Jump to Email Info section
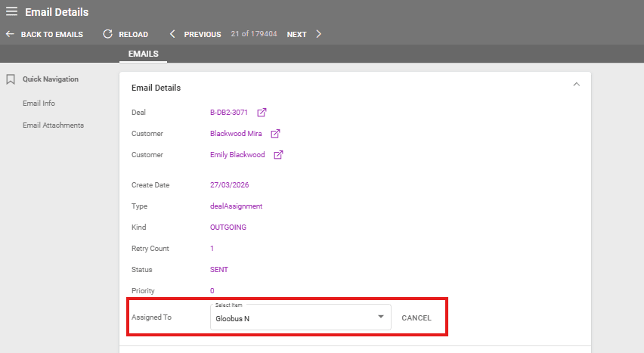This screenshot has height=353, width=644. [39, 104]
